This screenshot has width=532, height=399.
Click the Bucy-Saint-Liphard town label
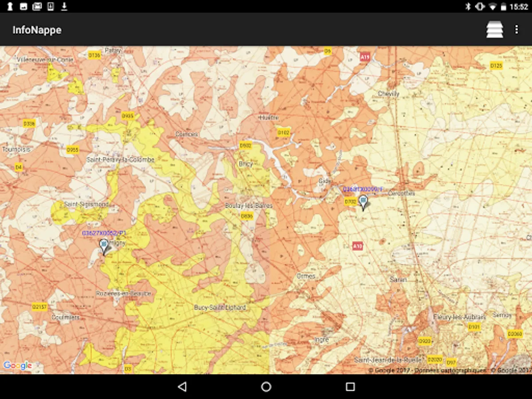click(x=220, y=307)
